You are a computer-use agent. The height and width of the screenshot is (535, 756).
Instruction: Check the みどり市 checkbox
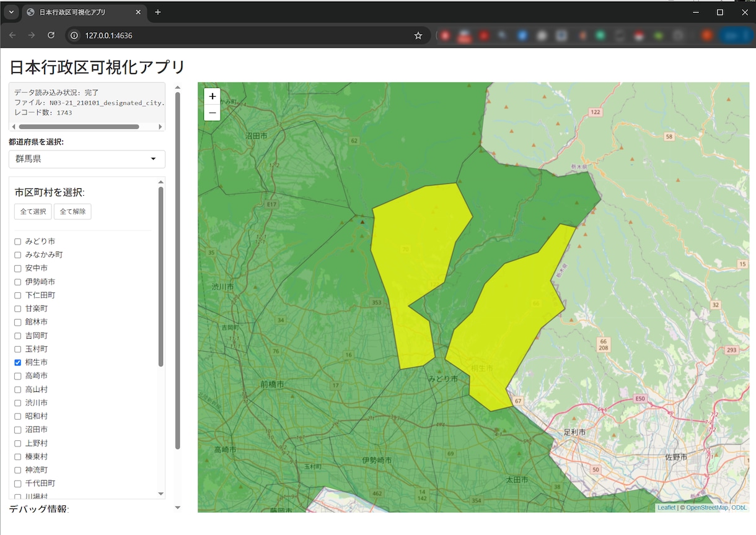point(18,241)
